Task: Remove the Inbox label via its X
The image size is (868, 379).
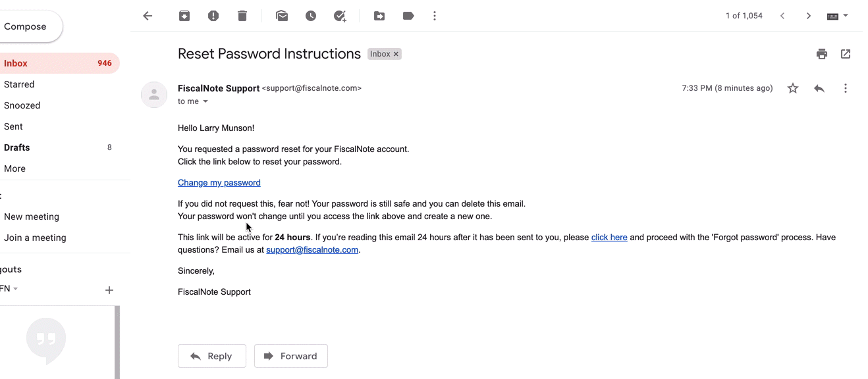Action: pos(396,54)
